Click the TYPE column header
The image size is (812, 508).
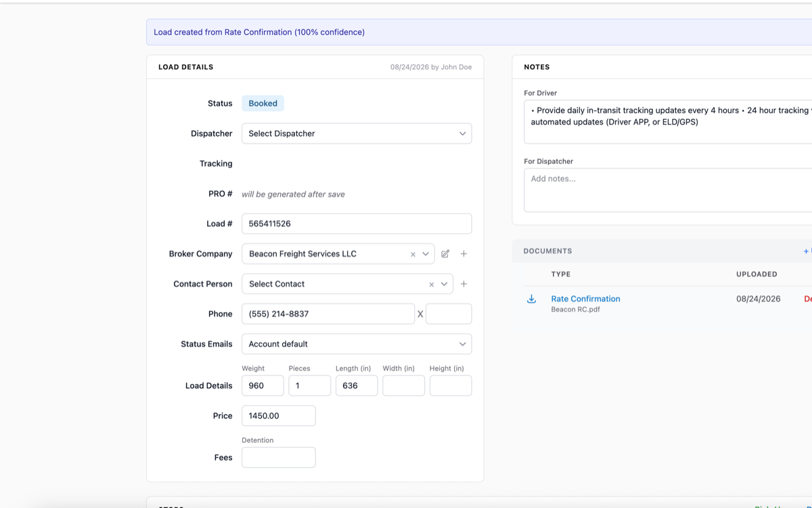coord(561,274)
